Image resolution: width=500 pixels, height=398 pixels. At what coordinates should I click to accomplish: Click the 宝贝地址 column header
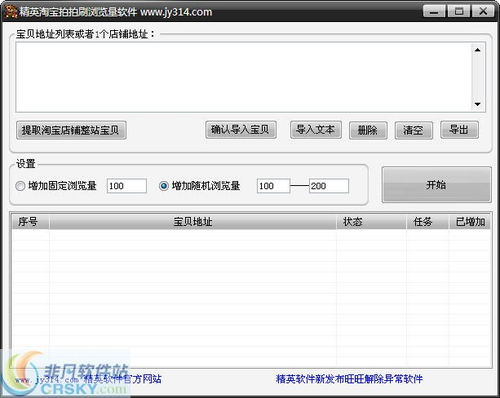coord(193,222)
